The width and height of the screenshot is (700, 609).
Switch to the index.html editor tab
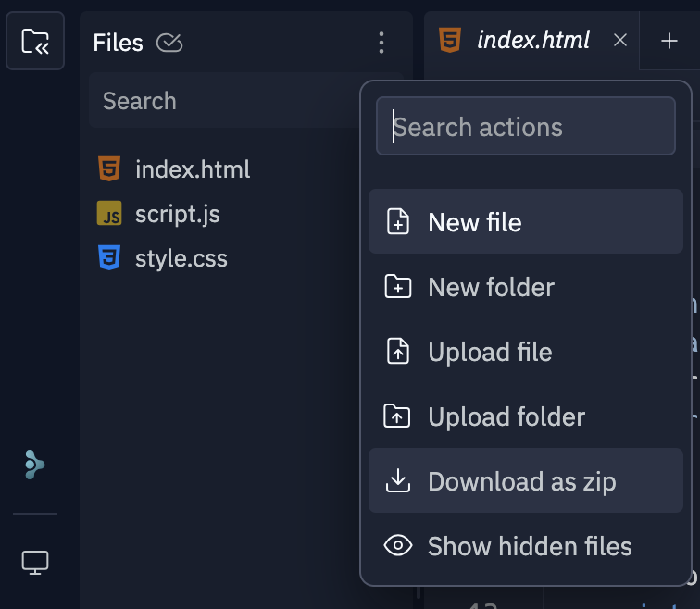532,41
